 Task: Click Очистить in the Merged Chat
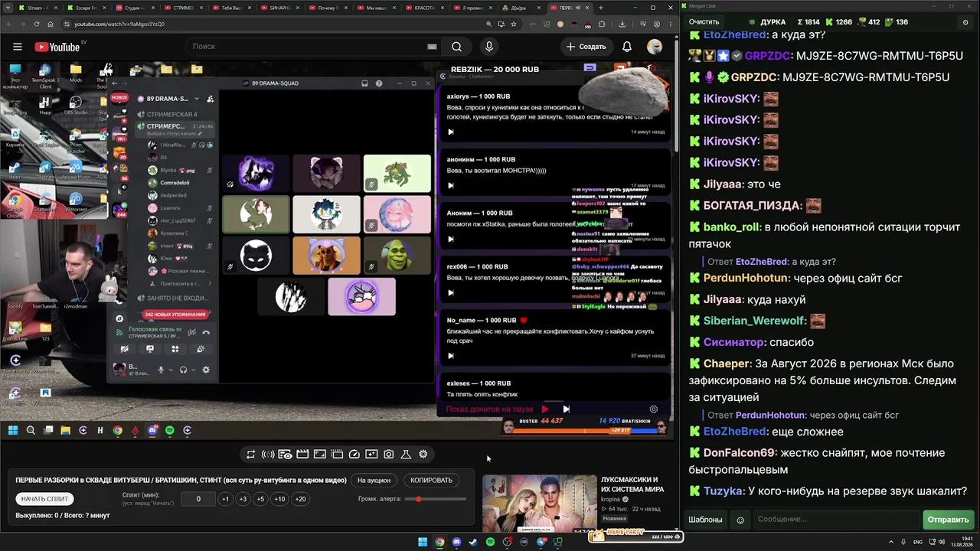704,22
